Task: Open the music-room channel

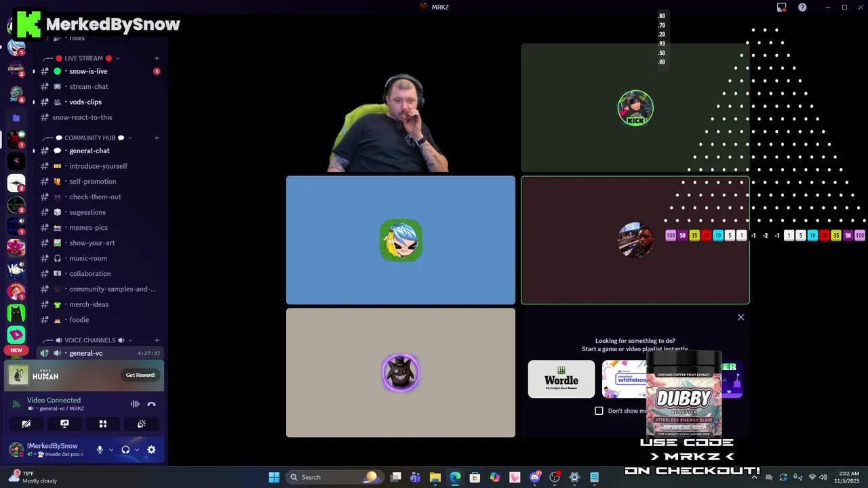Action: click(100, 258)
